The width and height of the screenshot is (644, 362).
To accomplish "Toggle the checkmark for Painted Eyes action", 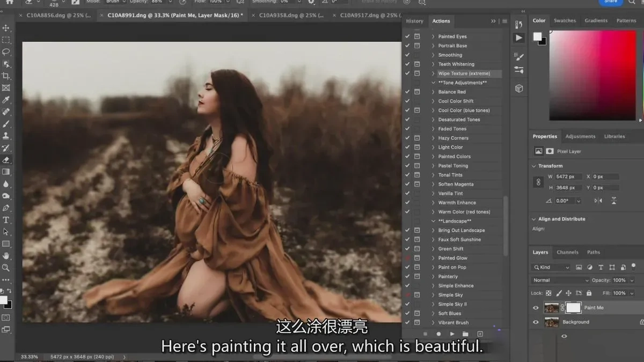I will pos(407,36).
